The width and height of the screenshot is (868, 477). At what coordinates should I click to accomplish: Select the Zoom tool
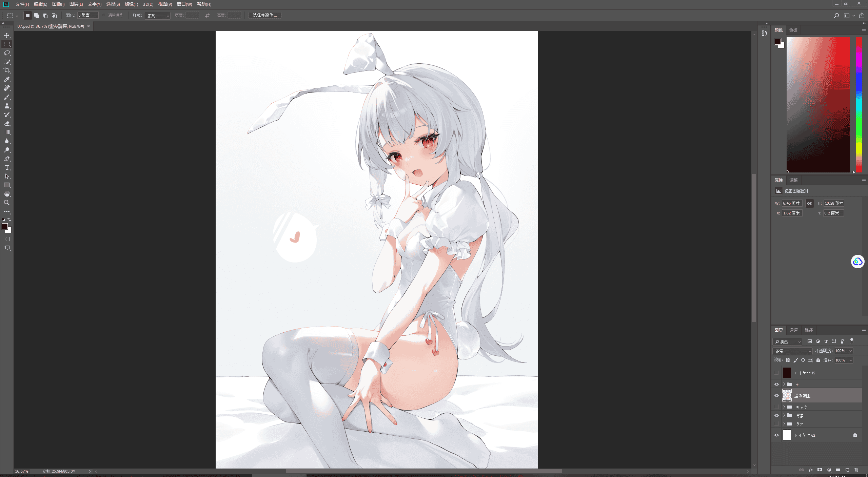tap(7, 203)
